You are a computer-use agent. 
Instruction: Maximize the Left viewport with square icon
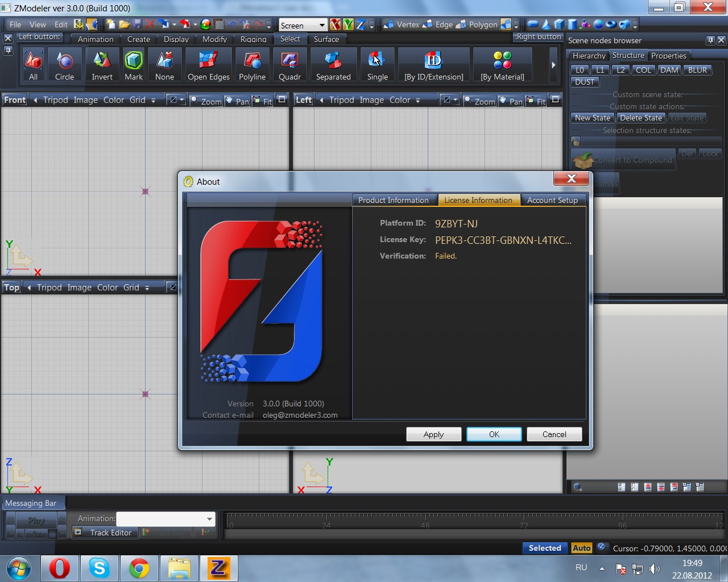pyautogui.click(x=555, y=99)
